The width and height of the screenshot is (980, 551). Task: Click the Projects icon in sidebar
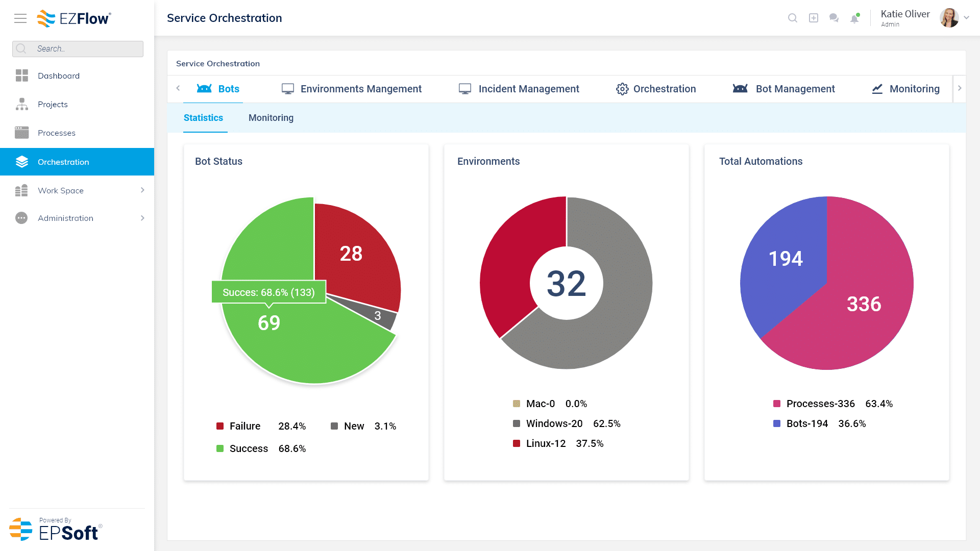point(22,104)
